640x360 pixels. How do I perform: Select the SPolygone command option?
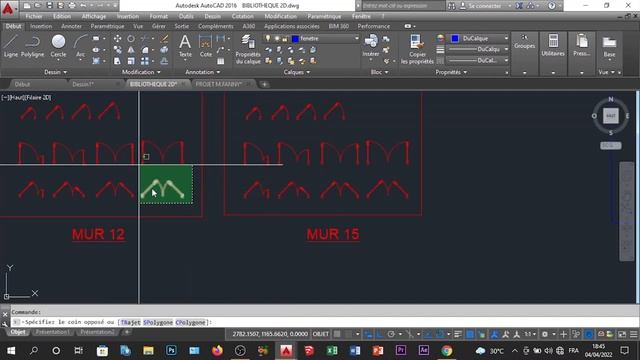click(x=158, y=322)
